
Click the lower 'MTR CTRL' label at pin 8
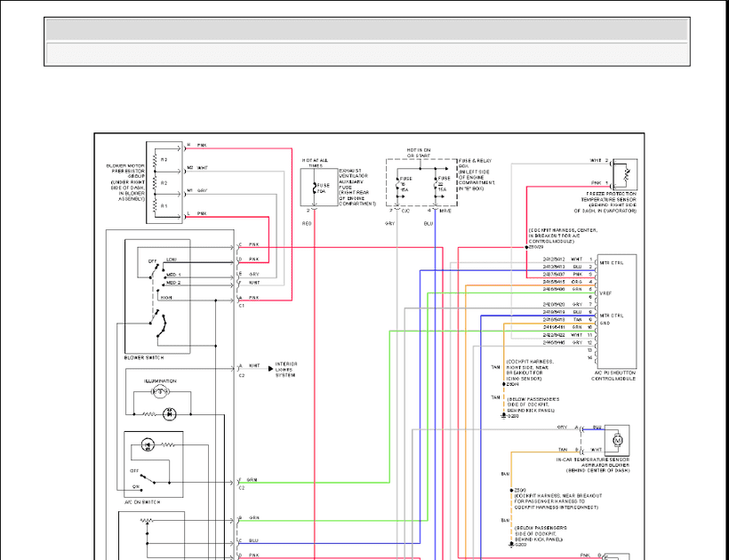coord(612,316)
